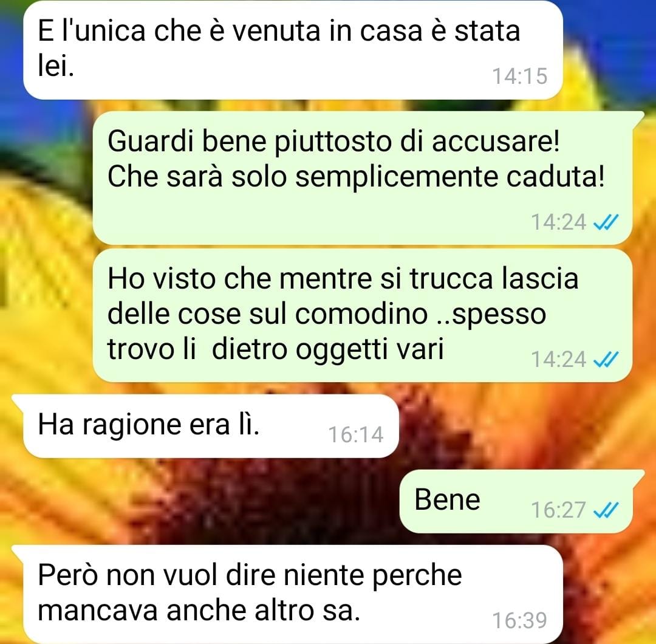The image size is (656, 644).
Task: Tap the text "Che sarà solo semplicemente caduta!"
Action: pos(356,177)
